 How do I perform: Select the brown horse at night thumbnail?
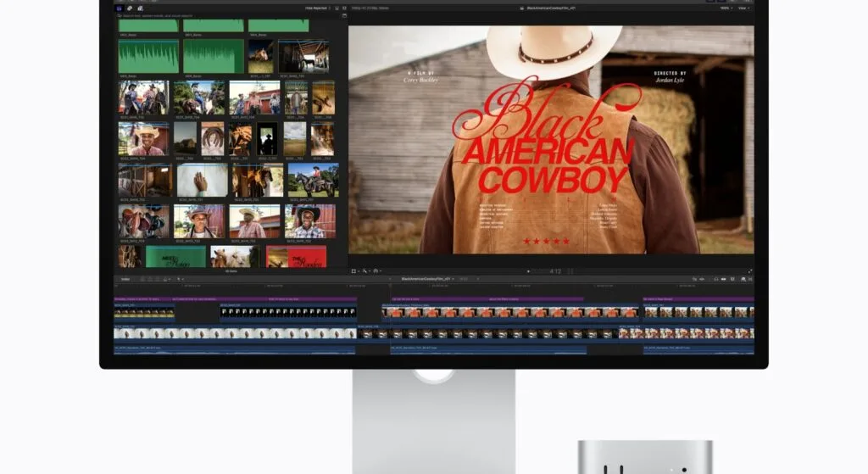click(x=261, y=57)
